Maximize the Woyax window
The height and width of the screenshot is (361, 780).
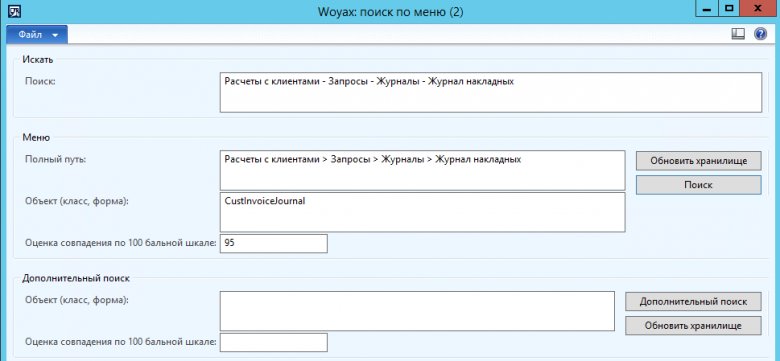729,8
